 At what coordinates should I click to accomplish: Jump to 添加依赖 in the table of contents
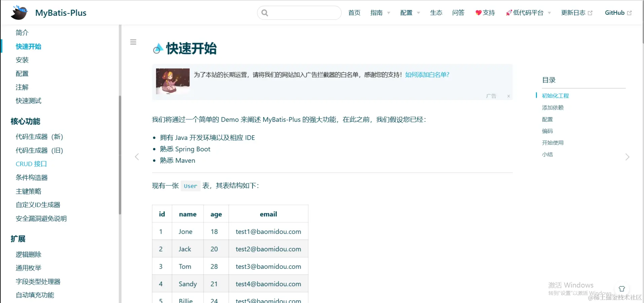[x=553, y=108]
